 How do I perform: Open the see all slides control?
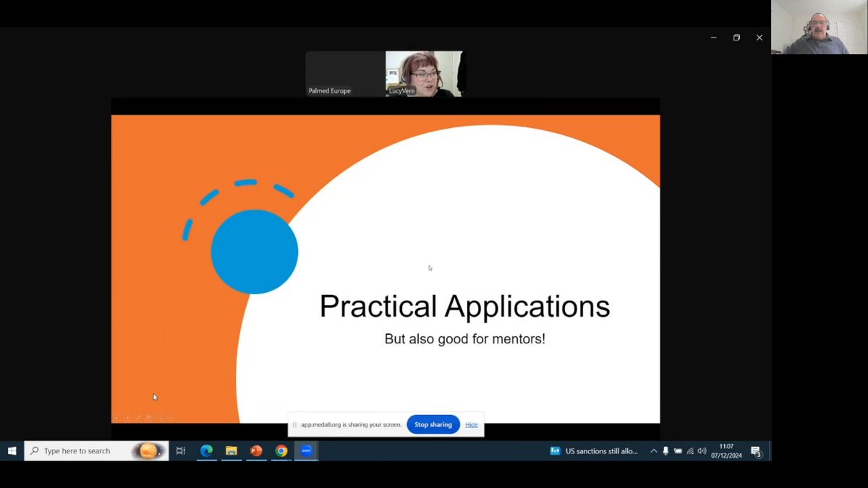(149, 417)
